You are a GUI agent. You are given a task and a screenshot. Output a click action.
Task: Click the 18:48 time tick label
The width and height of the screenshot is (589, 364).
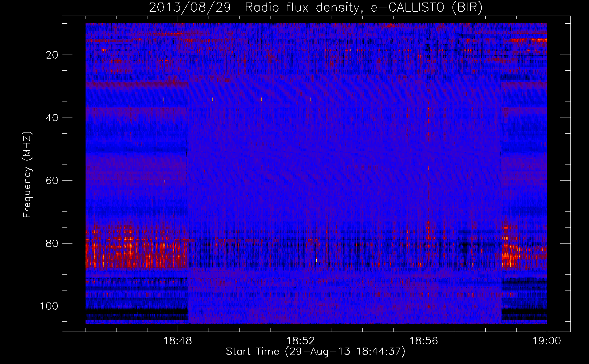[x=178, y=341]
